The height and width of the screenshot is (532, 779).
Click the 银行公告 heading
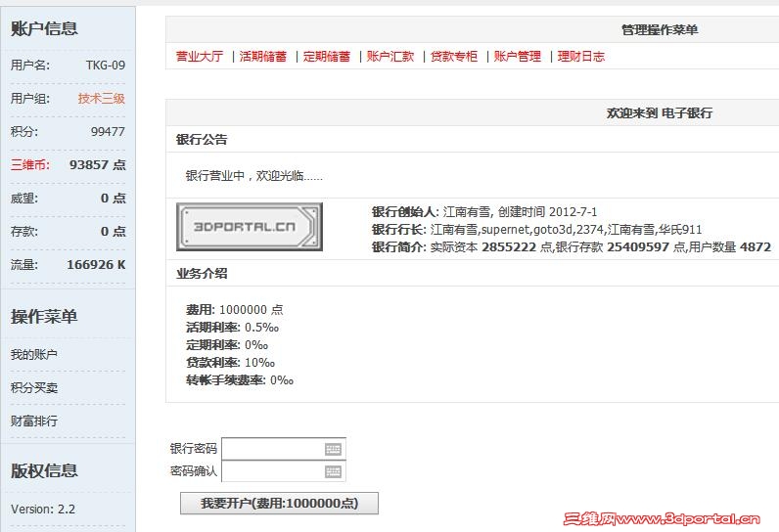click(x=202, y=140)
